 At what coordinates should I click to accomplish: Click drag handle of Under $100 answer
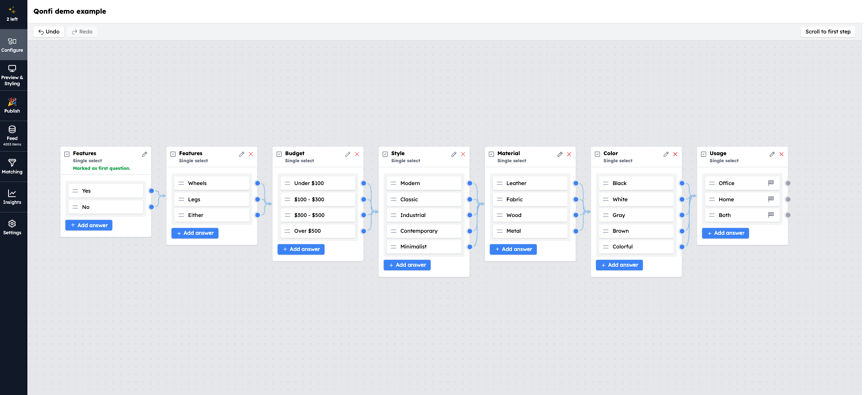tap(287, 183)
